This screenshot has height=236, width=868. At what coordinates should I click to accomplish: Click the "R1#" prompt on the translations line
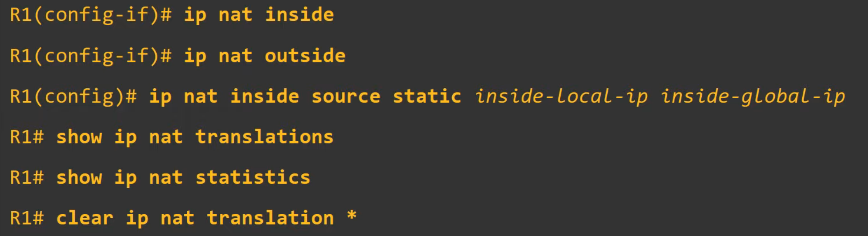click(x=27, y=137)
